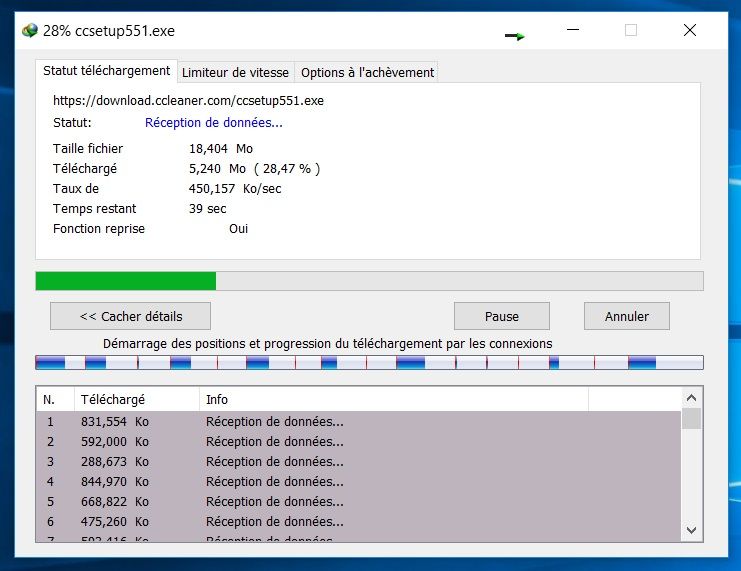Open Options à l'achèvement tab
The image size is (741, 571).
[x=367, y=72]
